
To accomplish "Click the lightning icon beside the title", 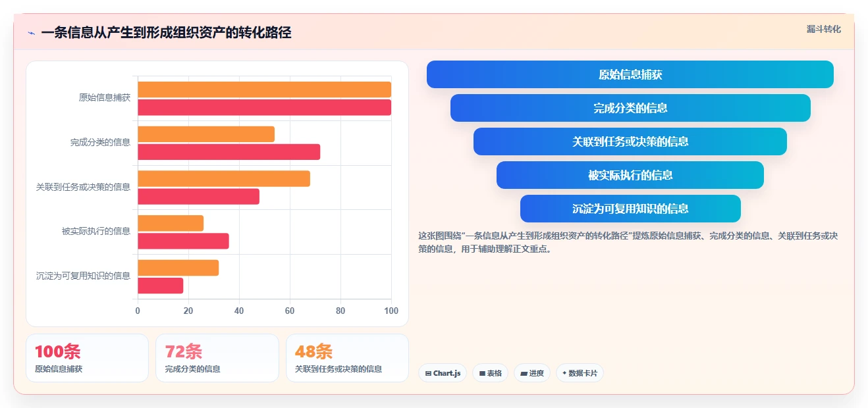I will coord(31,33).
